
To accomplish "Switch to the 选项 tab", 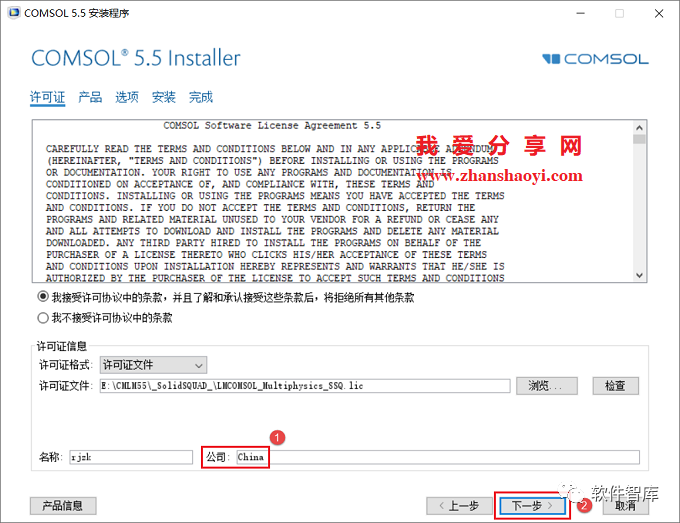I will pos(127,97).
